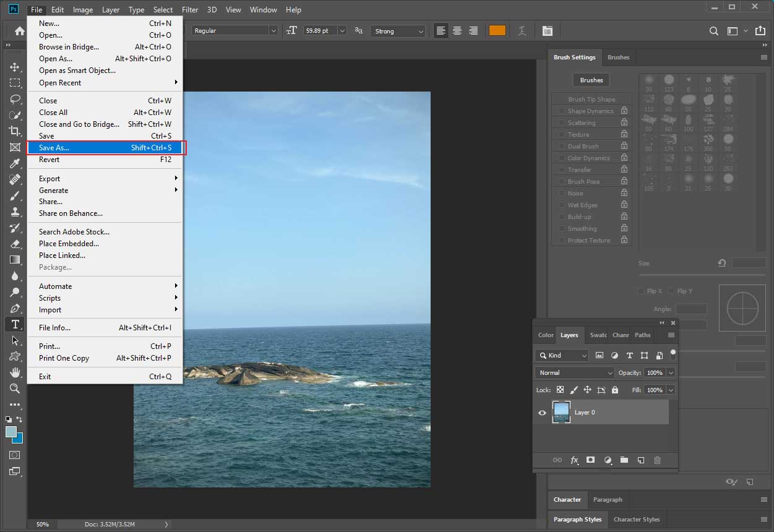774x532 pixels.
Task: Select the Hand tool
Action: pos(14,372)
